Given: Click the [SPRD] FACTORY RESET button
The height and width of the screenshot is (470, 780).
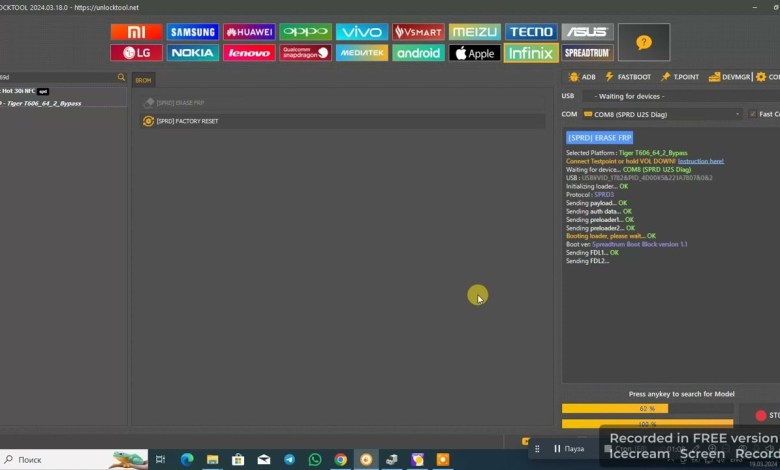Looking at the screenshot, I should pyautogui.click(x=187, y=121).
